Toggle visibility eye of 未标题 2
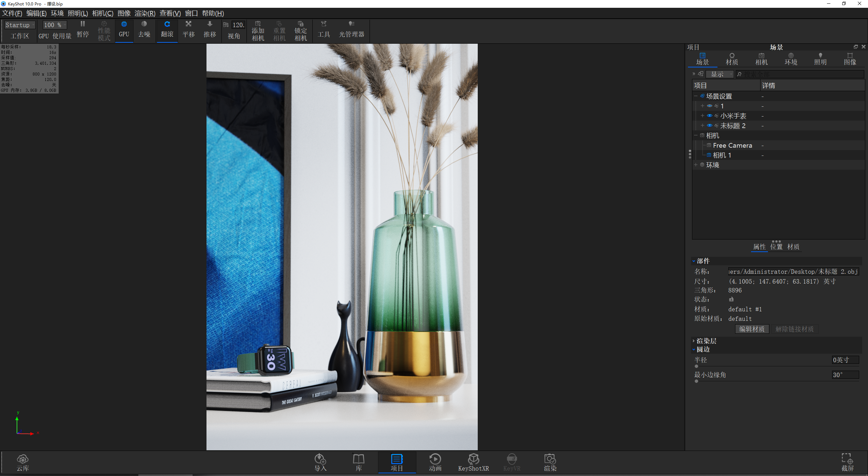This screenshot has width=868, height=476. point(709,126)
